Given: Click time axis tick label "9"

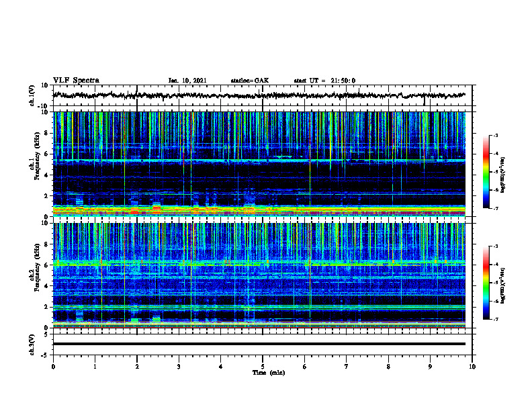Looking at the screenshot, I should tap(430, 367).
